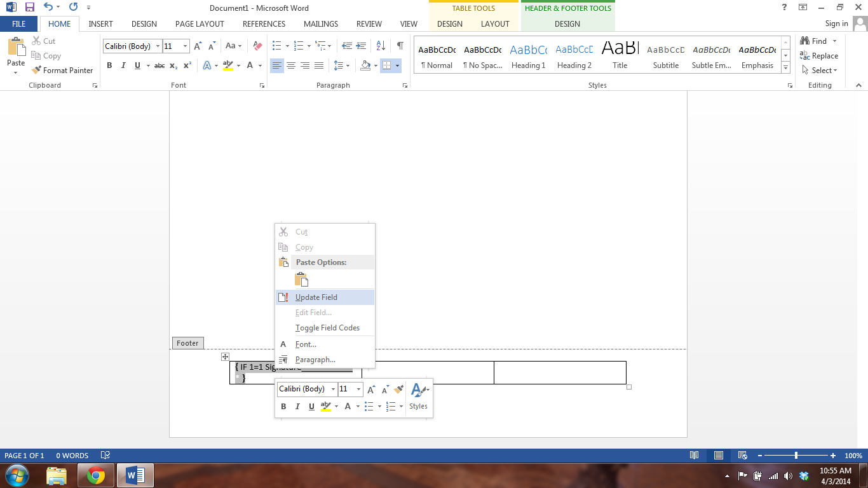Switch to Read Mode view in status bar
The image size is (868, 488).
[x=695, y=456]
